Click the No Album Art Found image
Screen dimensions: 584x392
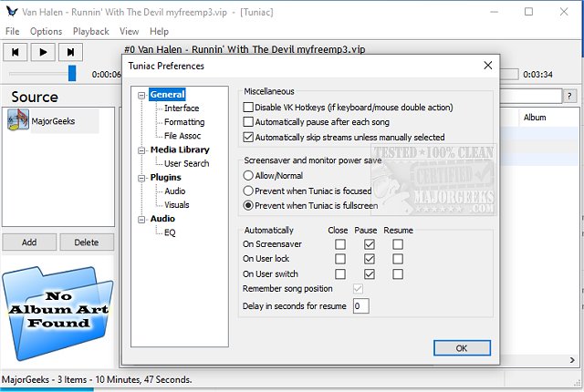58,313
